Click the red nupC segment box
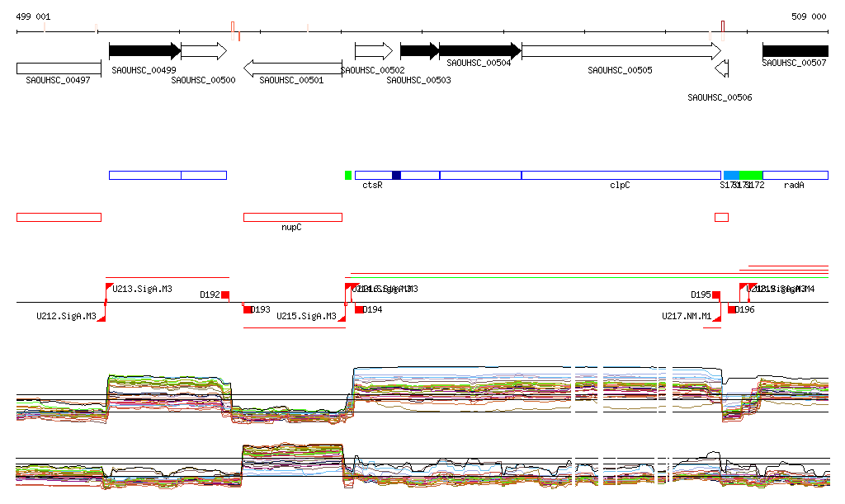The image size is (845, 504). pyautogui.click(x=292, y=217)
